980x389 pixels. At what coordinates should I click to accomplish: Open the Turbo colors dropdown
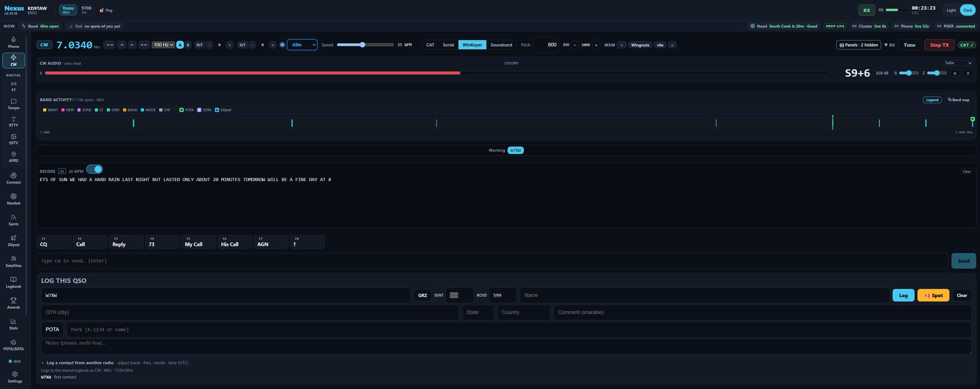pos(958,63)
